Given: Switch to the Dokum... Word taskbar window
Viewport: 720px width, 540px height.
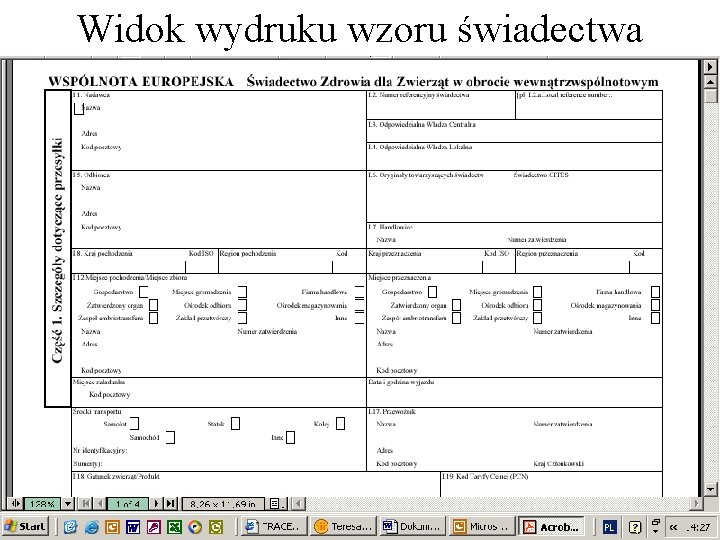Looking at the screenshot, I should coord(411,526).
